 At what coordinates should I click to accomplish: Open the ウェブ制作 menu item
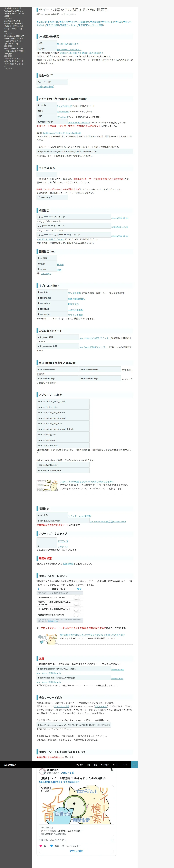coord(105,765)
